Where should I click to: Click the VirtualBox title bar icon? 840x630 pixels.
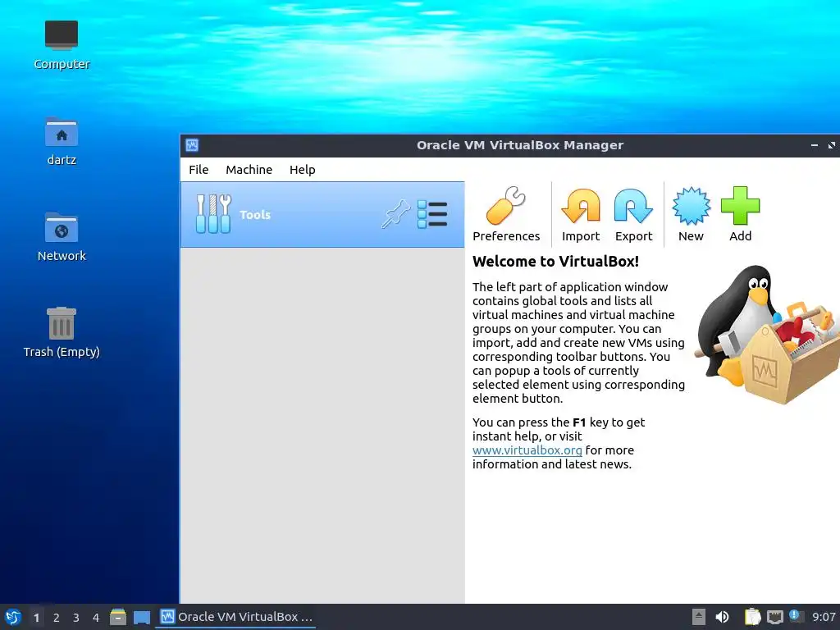(192, 145)
